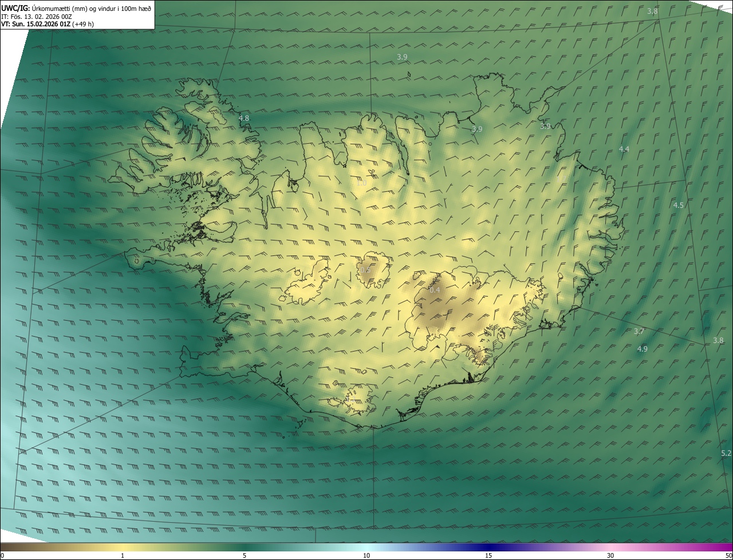733x560 pixels.
Task: Click the 3.7 value label southeast of Iceland
Action: (x=640, y=332)
